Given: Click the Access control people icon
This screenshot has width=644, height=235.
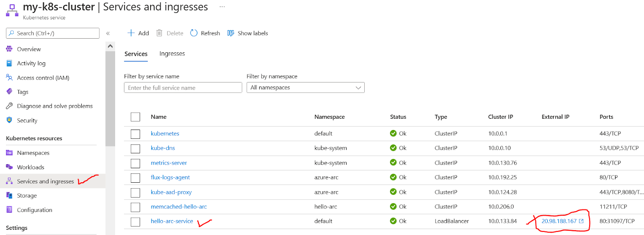Looking at the screenshot, I should 9,77.
